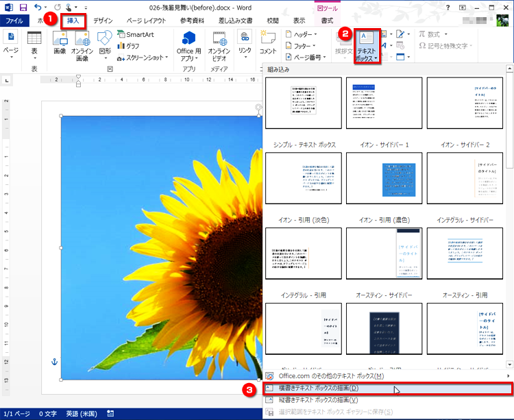The width and height of the screenshot is (514, 420).
Task: Switch to the デザイン tab
Action: coord(103,21)
